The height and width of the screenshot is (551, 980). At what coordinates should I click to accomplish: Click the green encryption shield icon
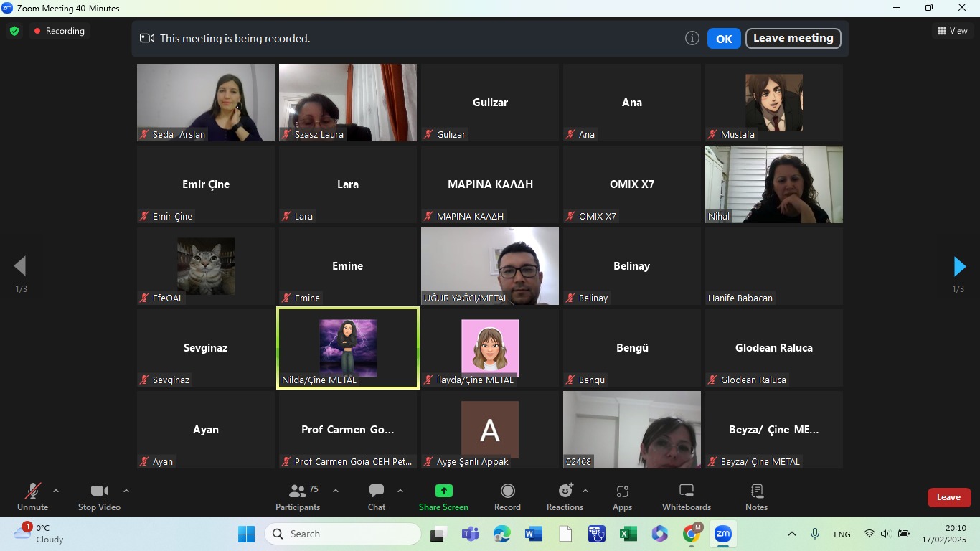pos(14,32)
